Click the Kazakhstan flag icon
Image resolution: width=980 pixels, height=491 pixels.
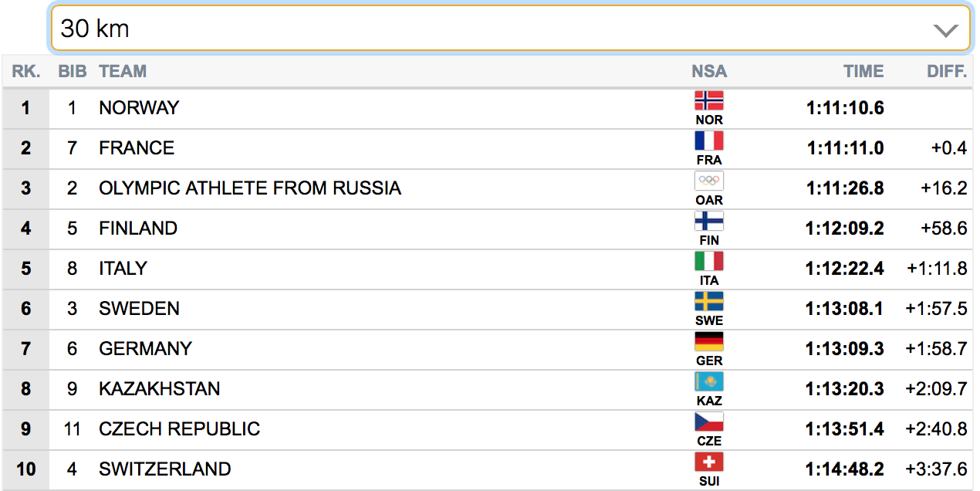[x=708, y=381]
